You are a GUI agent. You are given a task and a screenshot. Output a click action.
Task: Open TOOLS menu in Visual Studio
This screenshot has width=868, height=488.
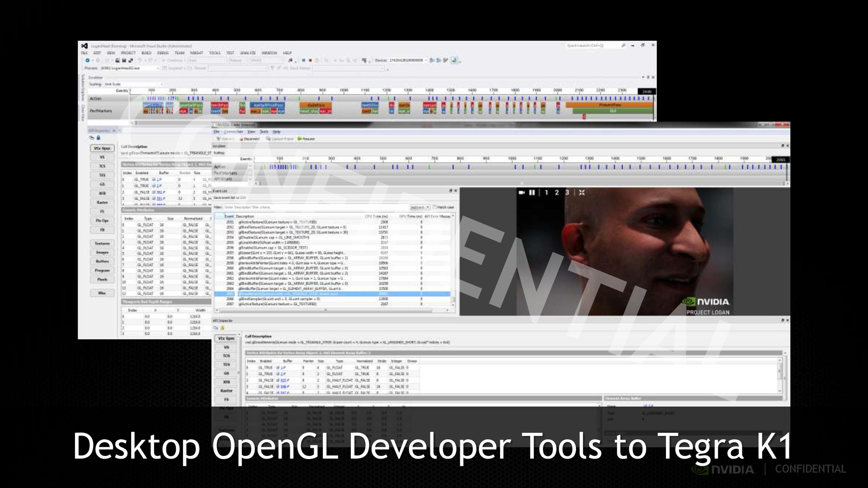point(215,53)
